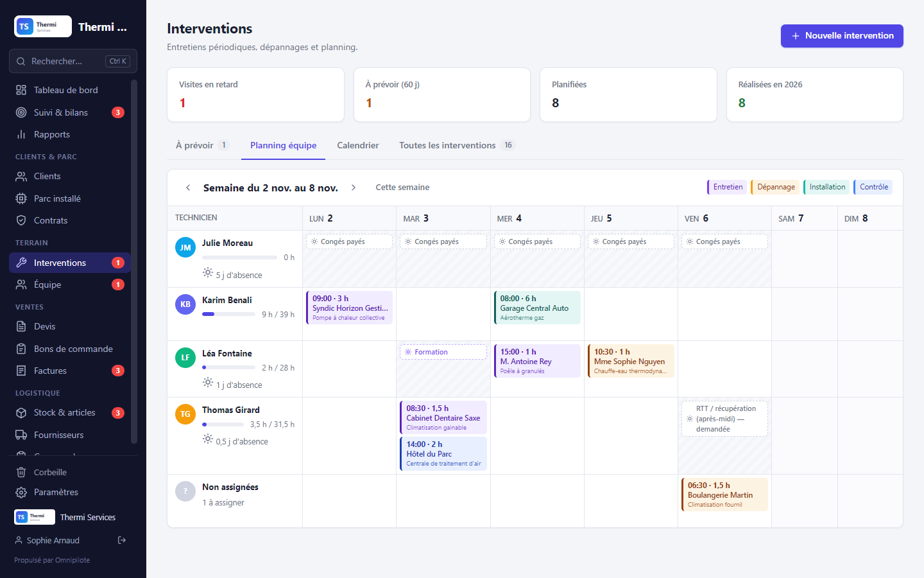Open the Factures icon
The image size is (924, 578).
tap(21, 371)
